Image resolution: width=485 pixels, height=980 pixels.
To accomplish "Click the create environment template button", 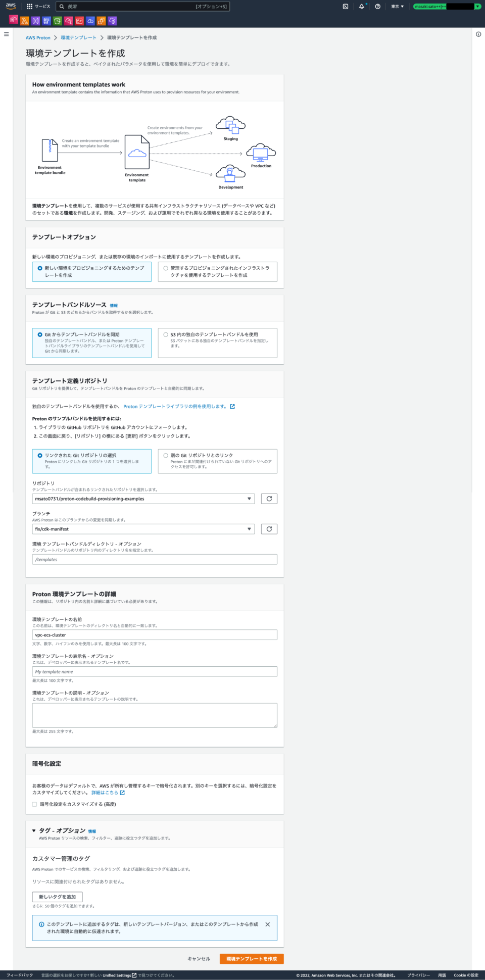I will tap(252, 959).
